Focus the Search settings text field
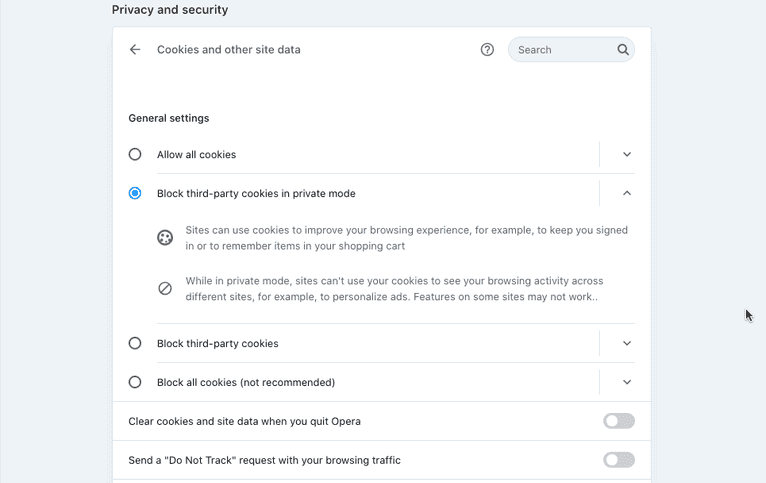 560,50
